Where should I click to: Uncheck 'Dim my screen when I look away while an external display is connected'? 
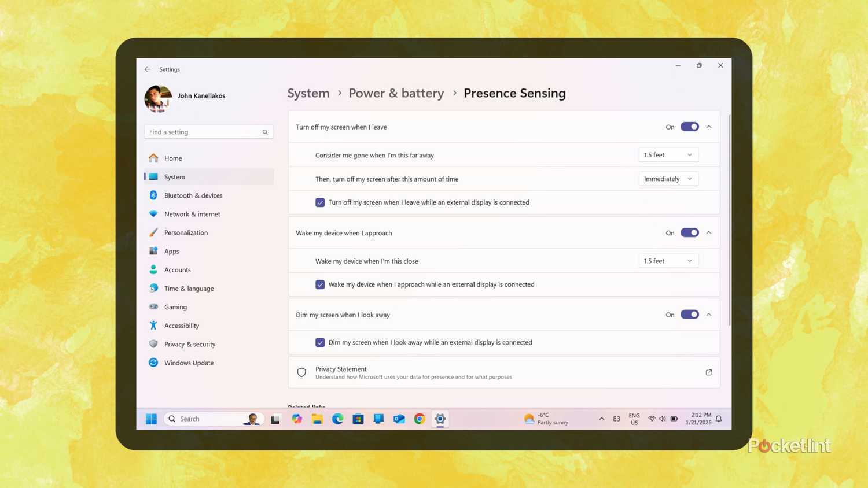[320, 342]
